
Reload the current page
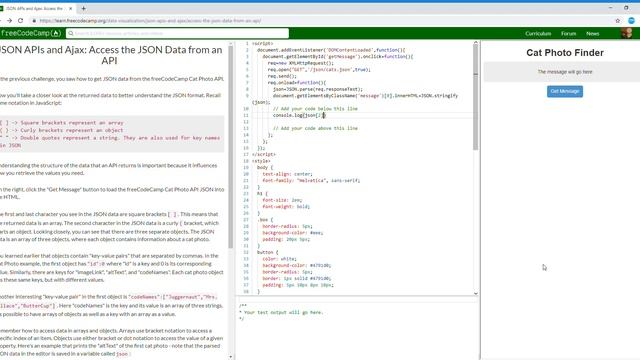(20, 20)
